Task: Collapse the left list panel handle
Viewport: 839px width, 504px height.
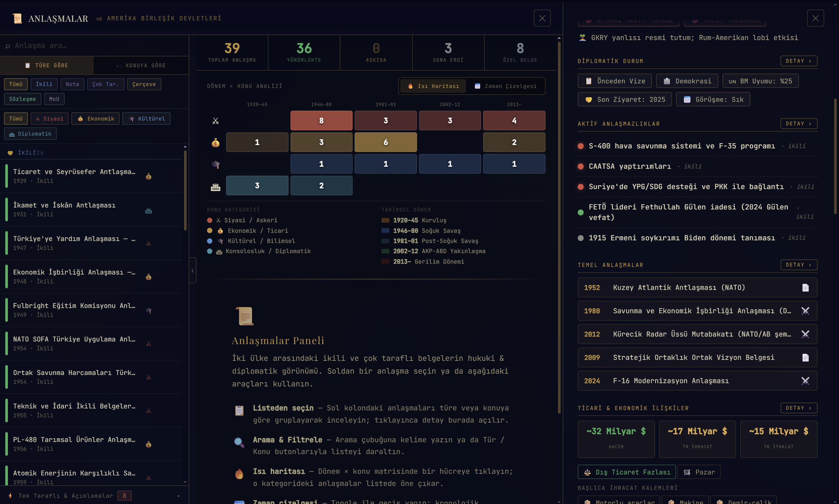Action: point(193,270)
